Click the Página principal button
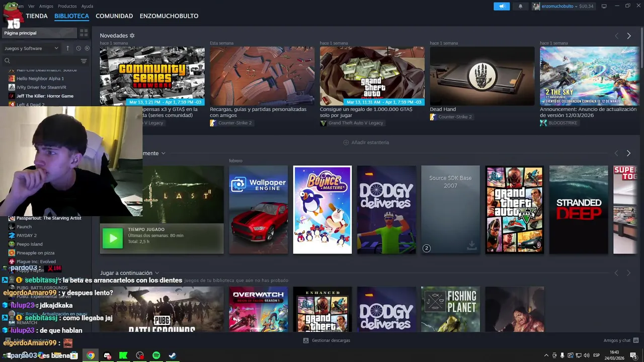 point(39,33)
